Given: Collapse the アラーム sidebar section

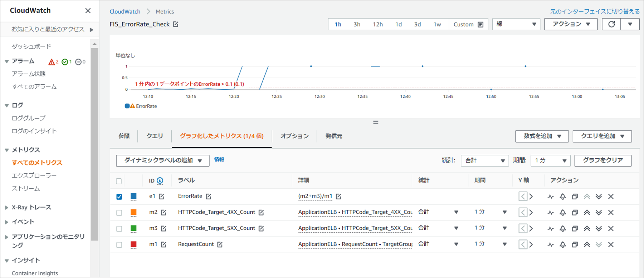Looking at the screenshot, I should point(6,61).
